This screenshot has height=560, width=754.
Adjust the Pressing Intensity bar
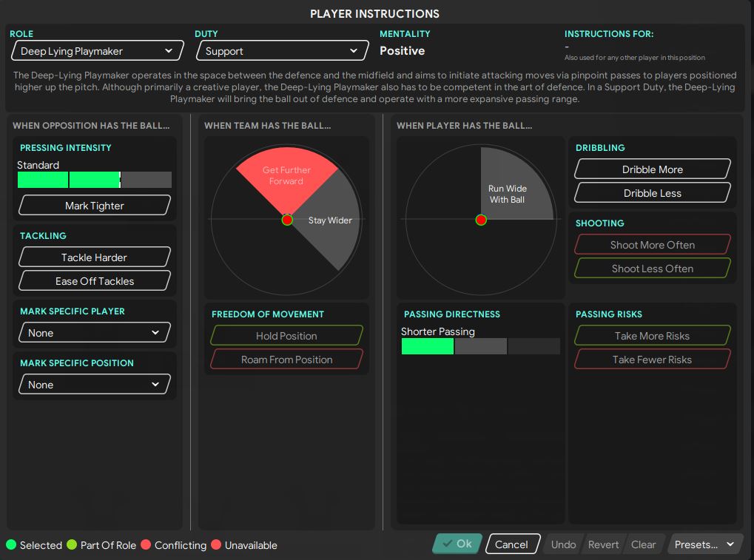click(94, 180)
